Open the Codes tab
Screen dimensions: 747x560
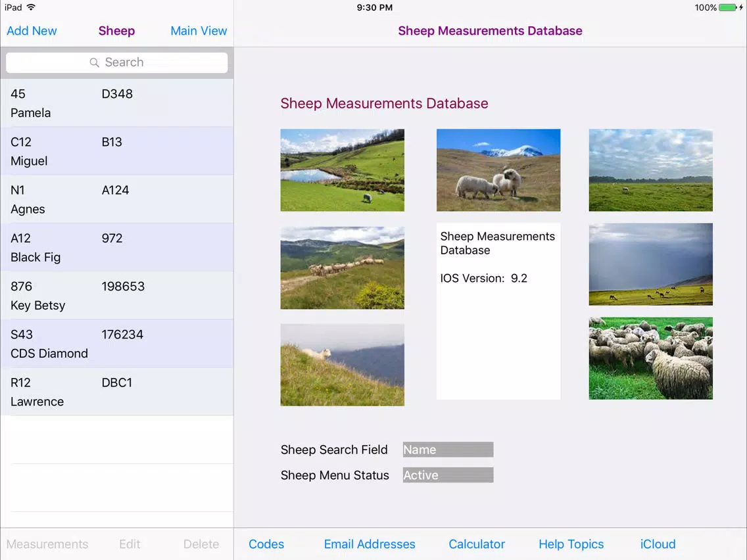[x=266, y=544]
